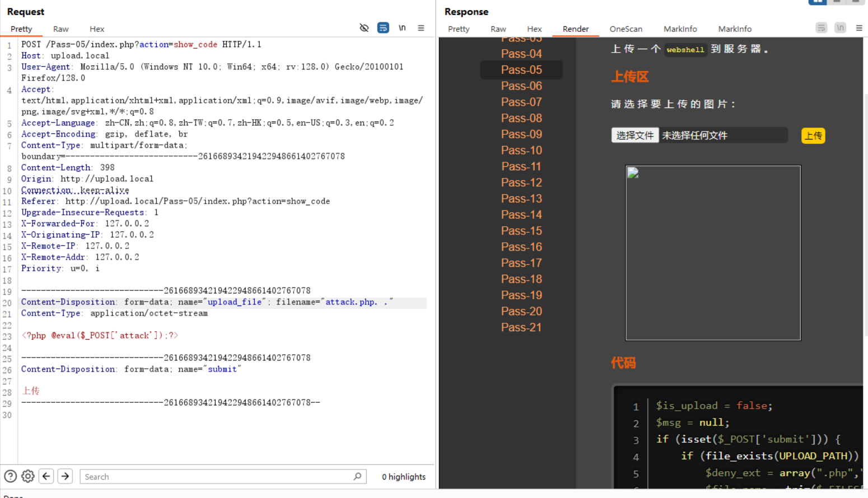
Task: Click the yellow 上传 upload button
Action: point(813,135)
